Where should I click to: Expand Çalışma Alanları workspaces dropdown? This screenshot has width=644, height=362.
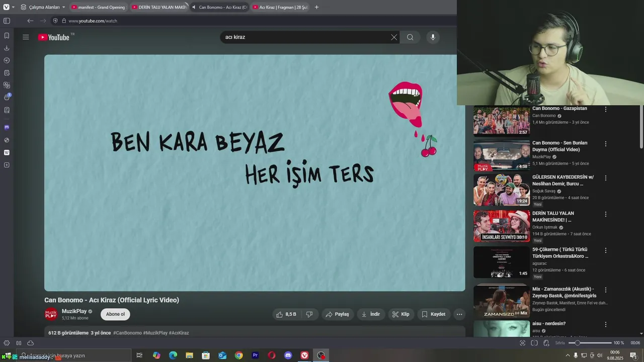coord(43,7)
